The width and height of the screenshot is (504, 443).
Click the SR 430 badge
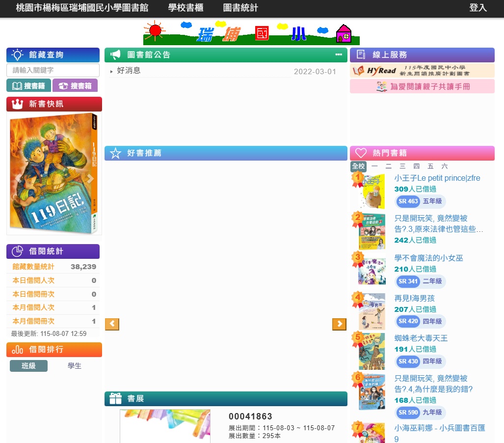(408, 361)
